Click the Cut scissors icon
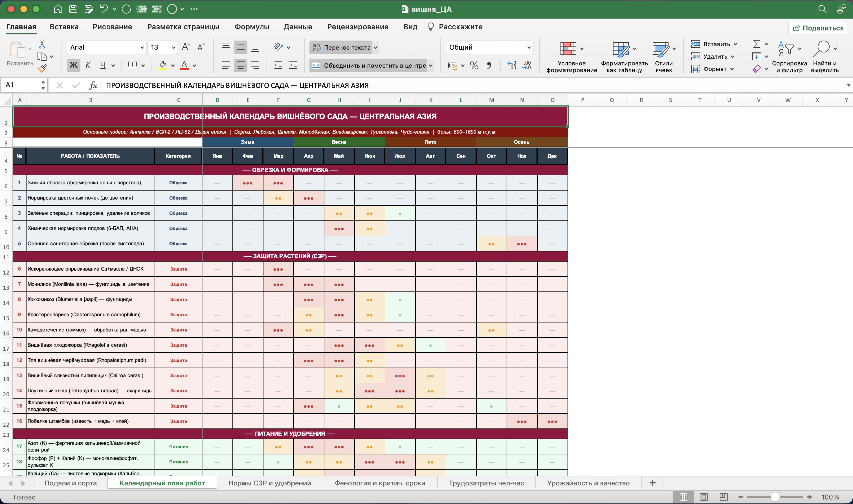Screen dimensions: 853x504 42,44
